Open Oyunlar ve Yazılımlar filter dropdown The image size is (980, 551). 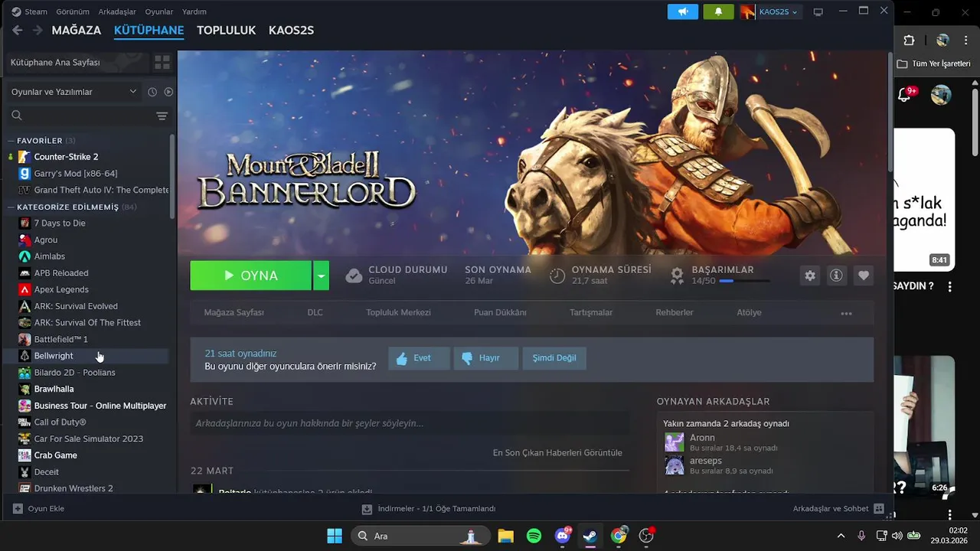pos(73,92)
